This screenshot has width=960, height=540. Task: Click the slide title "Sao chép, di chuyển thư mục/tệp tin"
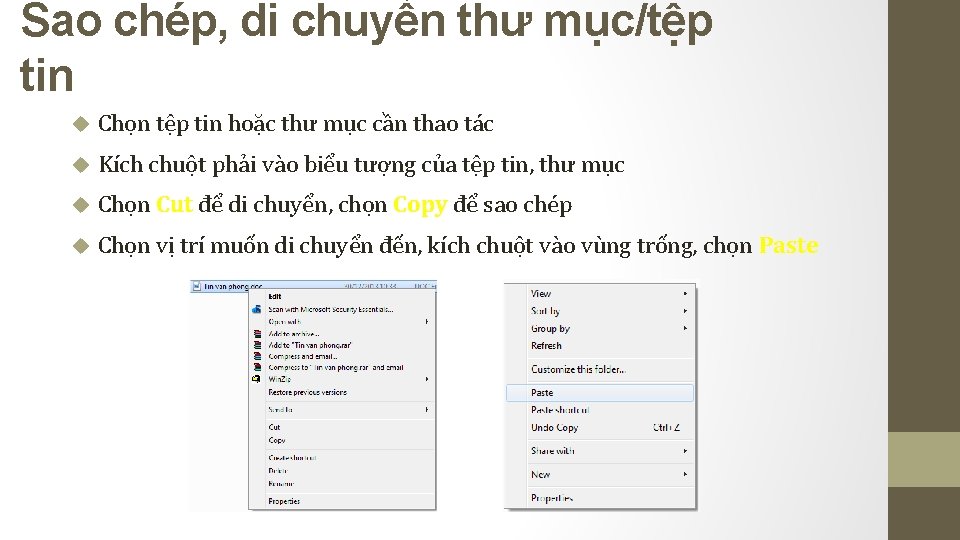(x=366, y=48)
